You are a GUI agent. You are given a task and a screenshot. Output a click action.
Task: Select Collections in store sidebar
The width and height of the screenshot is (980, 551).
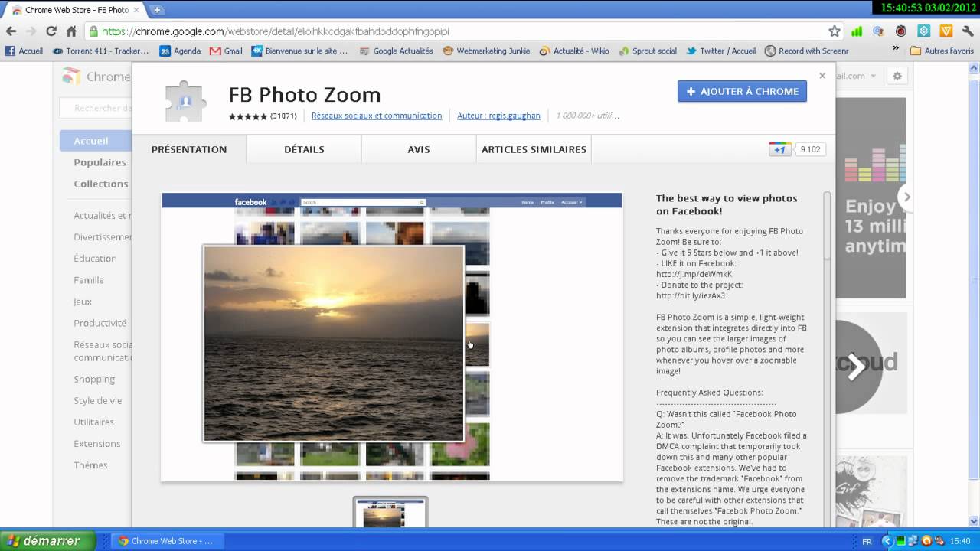(x=101, y=184)
